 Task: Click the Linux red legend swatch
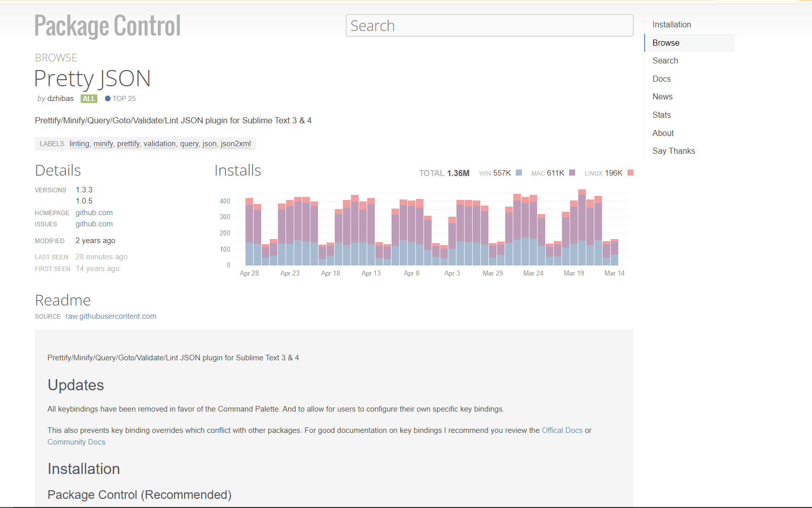point(630,173)
